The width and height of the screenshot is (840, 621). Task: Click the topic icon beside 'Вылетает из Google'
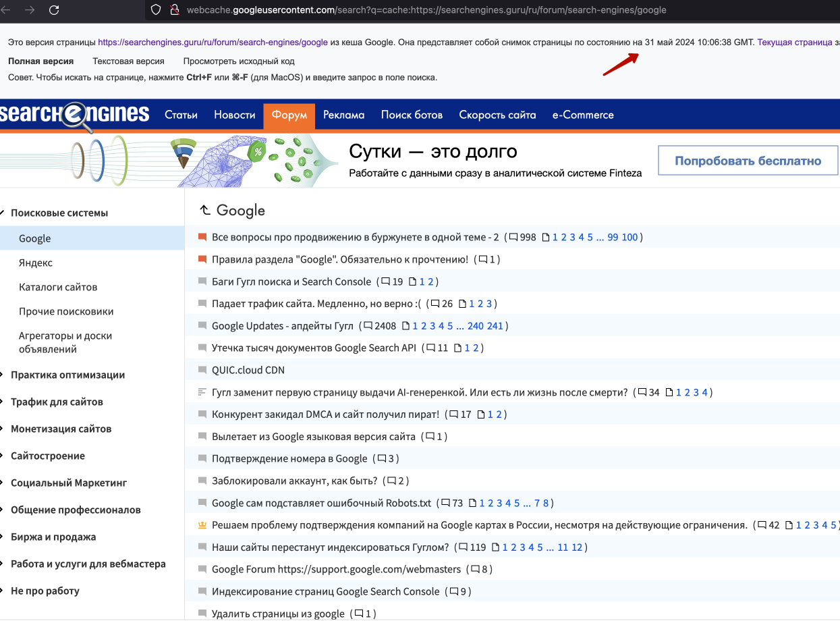[x=202, y=437]
